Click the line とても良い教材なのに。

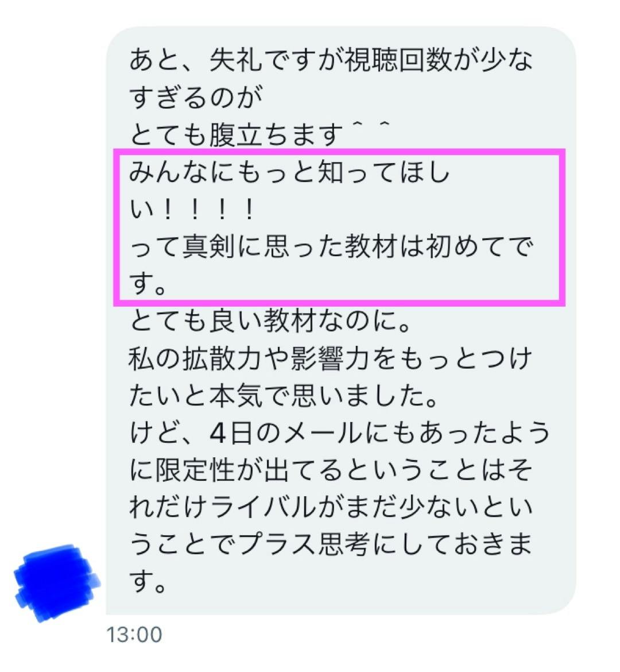270,321
